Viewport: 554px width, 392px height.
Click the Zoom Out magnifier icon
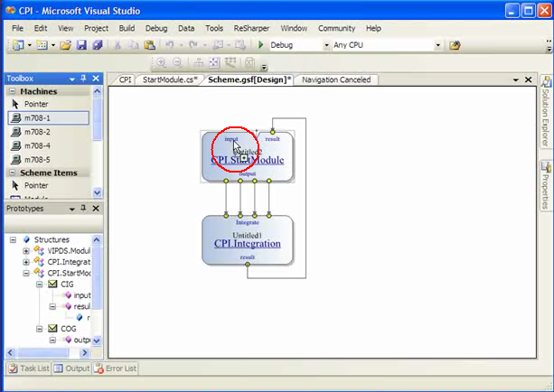(178, 63)
